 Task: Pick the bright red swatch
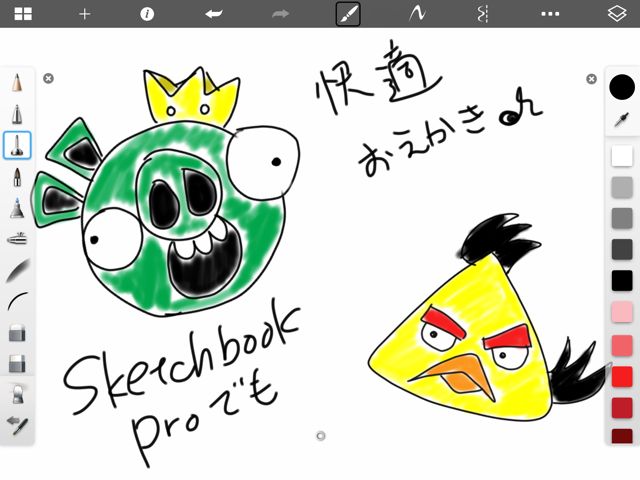622,376
